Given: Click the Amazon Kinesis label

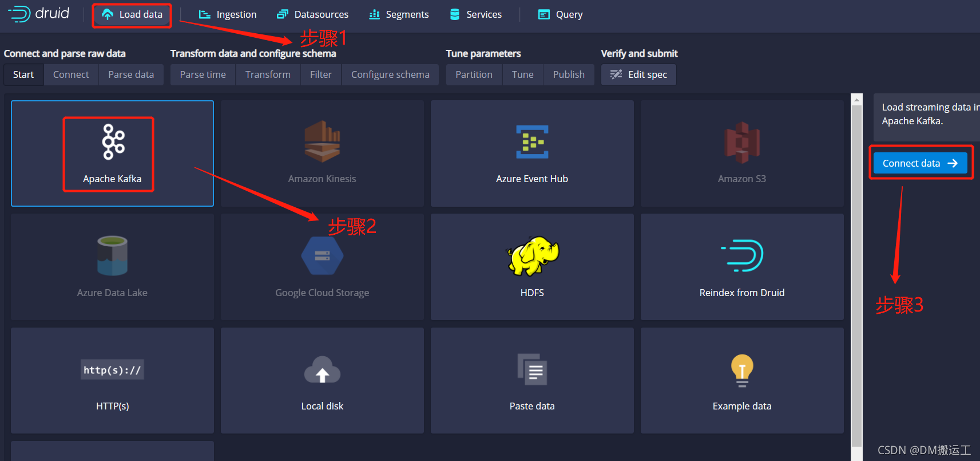Looking at the screenshot, I should pos(322,179).
